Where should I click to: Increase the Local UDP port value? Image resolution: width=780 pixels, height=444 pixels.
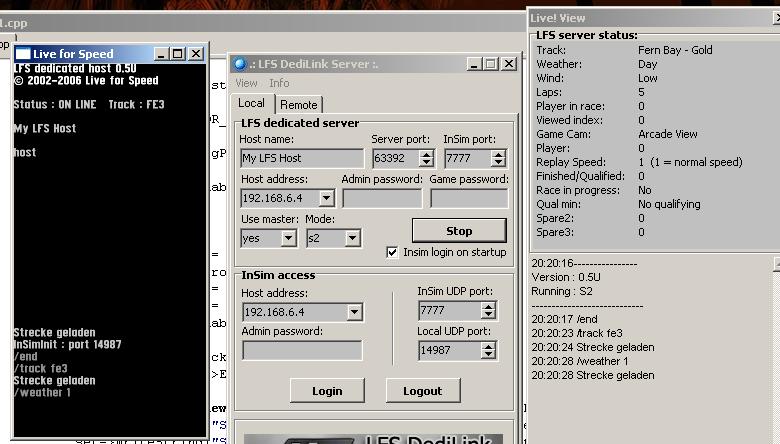(x=488, y=346)
